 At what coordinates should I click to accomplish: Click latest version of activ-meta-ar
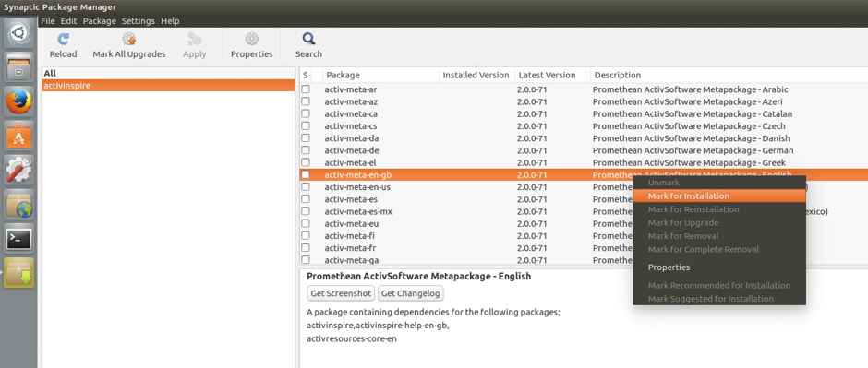coord(532,89)
